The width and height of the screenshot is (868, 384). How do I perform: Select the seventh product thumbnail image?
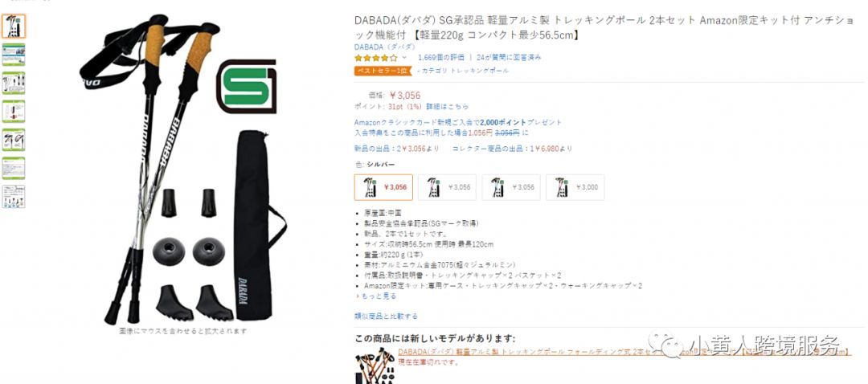[14, 197]
